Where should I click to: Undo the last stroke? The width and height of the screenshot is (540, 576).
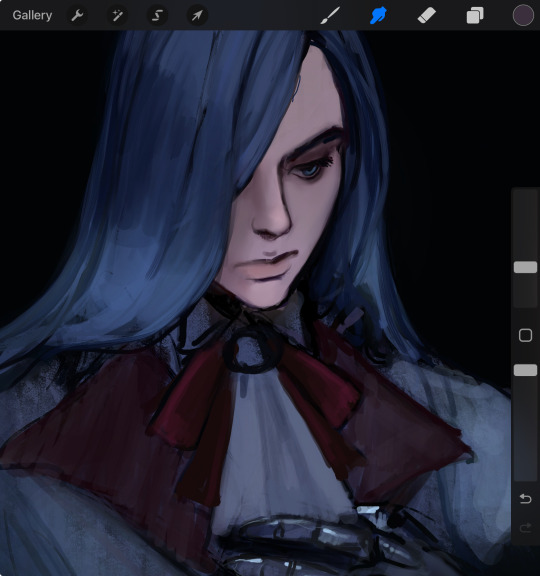click(525, 498)
